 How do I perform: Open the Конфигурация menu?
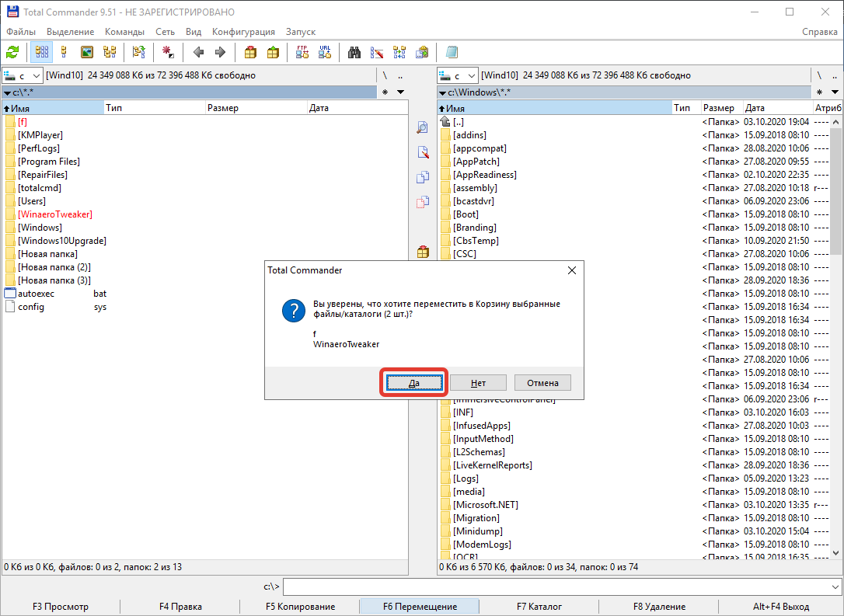[x=243, y=32]
